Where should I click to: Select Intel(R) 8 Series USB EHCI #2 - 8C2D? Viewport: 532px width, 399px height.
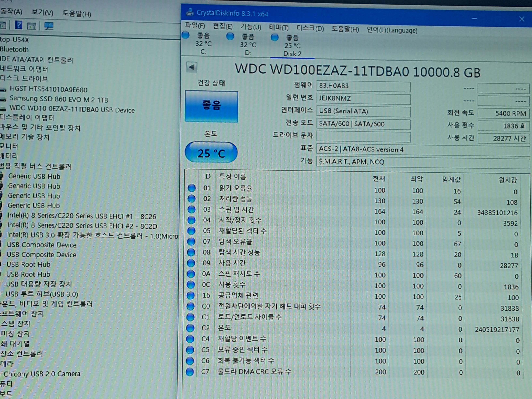tap(82, 226)
